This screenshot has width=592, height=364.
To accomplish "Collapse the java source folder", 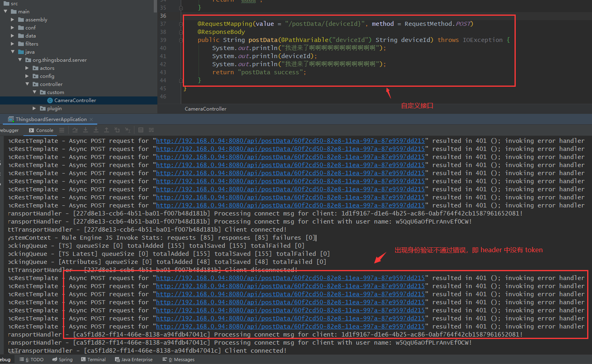I will point(13,52).
